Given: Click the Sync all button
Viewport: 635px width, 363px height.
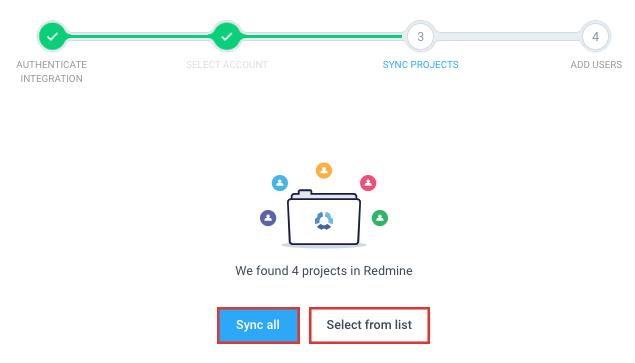Looking at the screenshot, I should coord(258,325).
